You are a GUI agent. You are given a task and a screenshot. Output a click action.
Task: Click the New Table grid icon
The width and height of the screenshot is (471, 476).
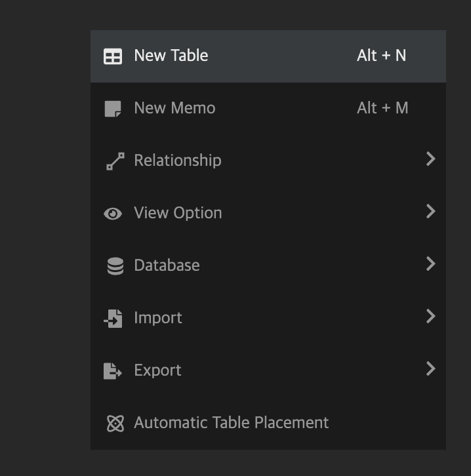coord(113,56)
